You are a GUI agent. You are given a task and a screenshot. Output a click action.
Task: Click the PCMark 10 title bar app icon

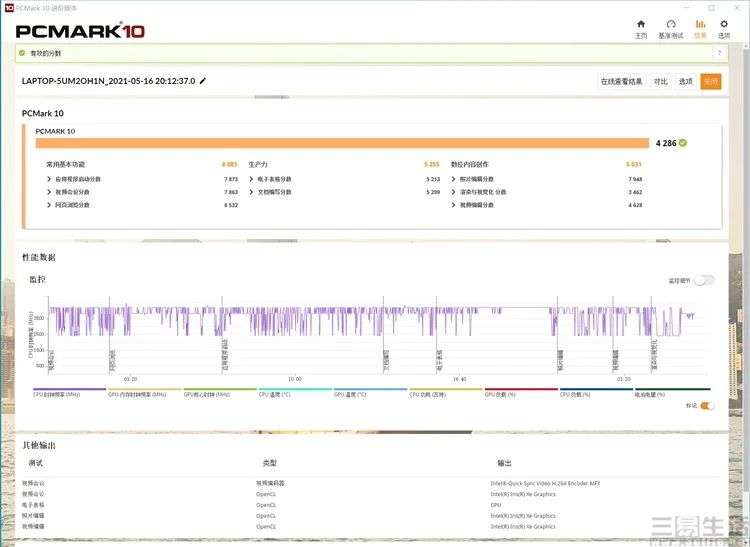[x=9, y=8]
